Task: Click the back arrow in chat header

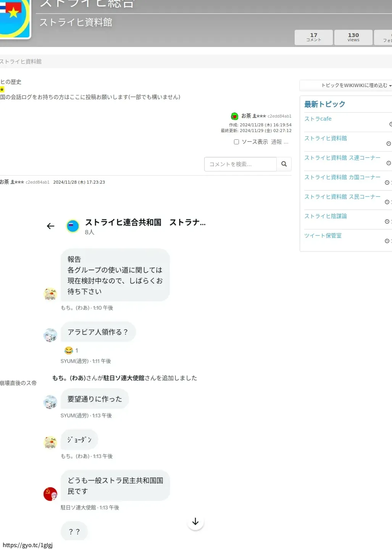Action: click(50, 226)
